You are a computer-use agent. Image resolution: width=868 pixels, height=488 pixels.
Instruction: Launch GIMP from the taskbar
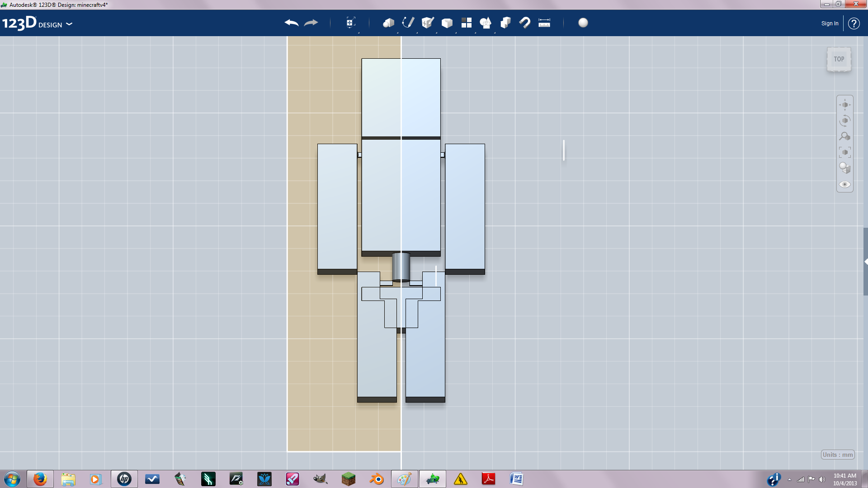(321, 479)
